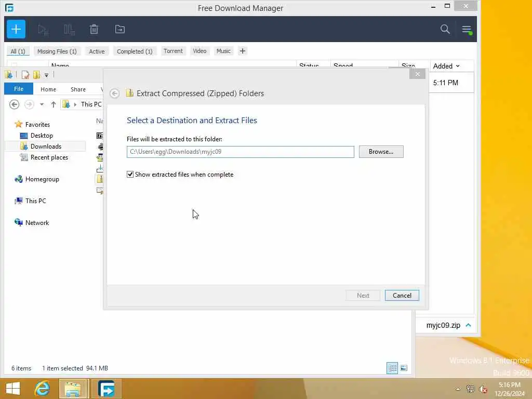532x399 pixels.
Task: Click the volume tray icon
Action: [483, 389]
